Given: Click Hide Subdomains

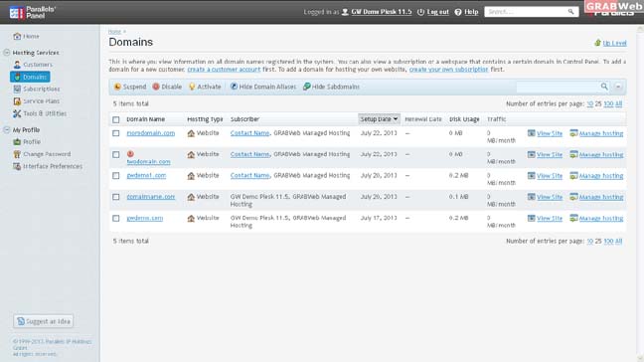Looking at the screenshot, I should pyautogui.click(x=331, y=87).
